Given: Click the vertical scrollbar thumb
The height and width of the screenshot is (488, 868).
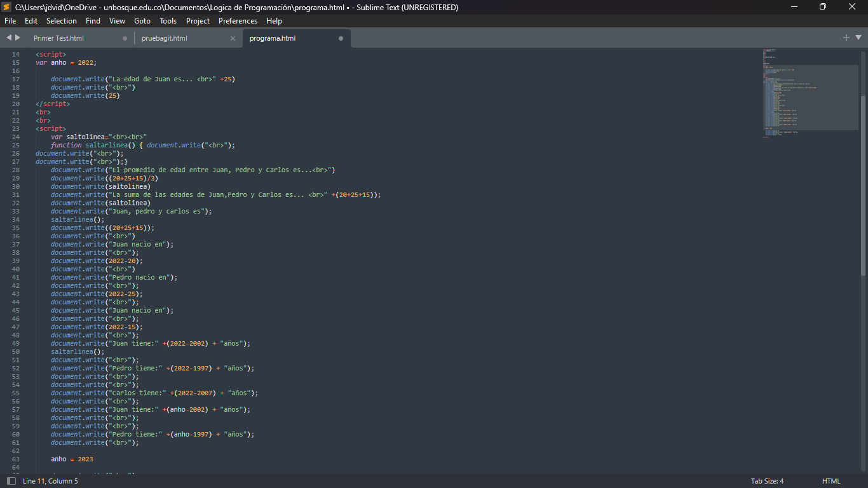Looking at the screenshot, I should [x=863, y=184].
